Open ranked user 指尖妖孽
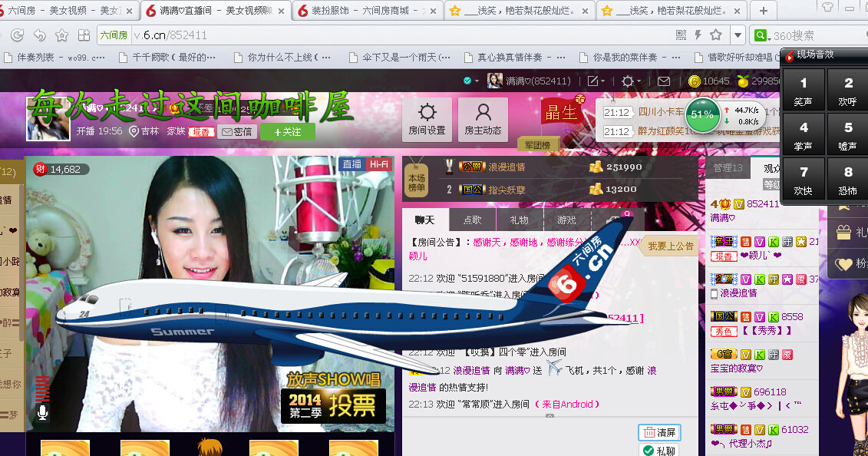The height and width of the screenshot is (456, 868). pyautogui.click(x=507, y=190)
